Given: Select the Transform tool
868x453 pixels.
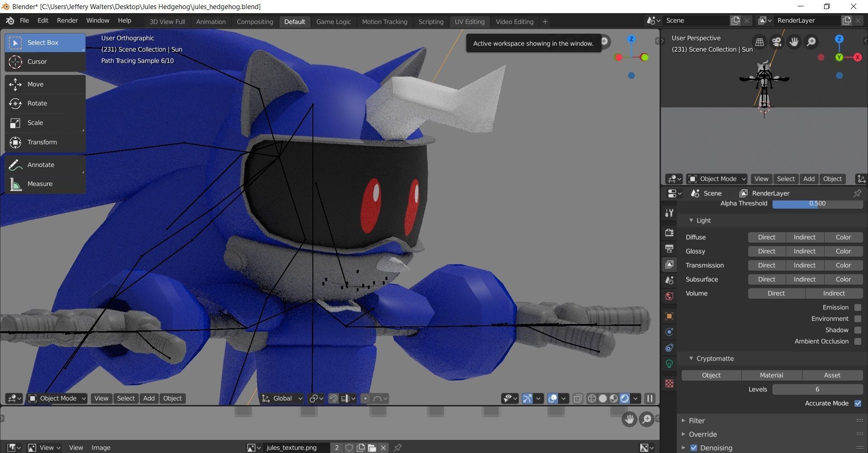Looking at the screenshot, I should point(45,142).
